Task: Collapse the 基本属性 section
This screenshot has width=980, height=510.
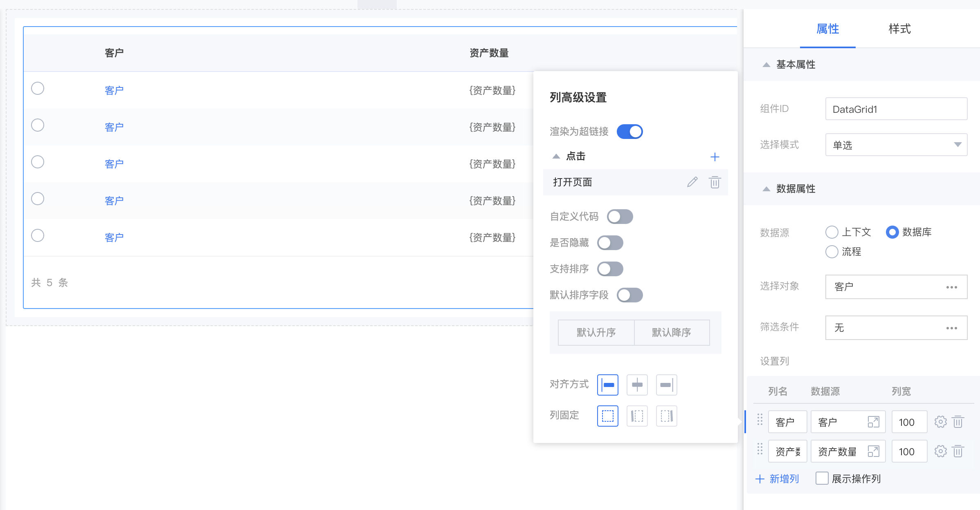Action: click(x=766, y=65)
